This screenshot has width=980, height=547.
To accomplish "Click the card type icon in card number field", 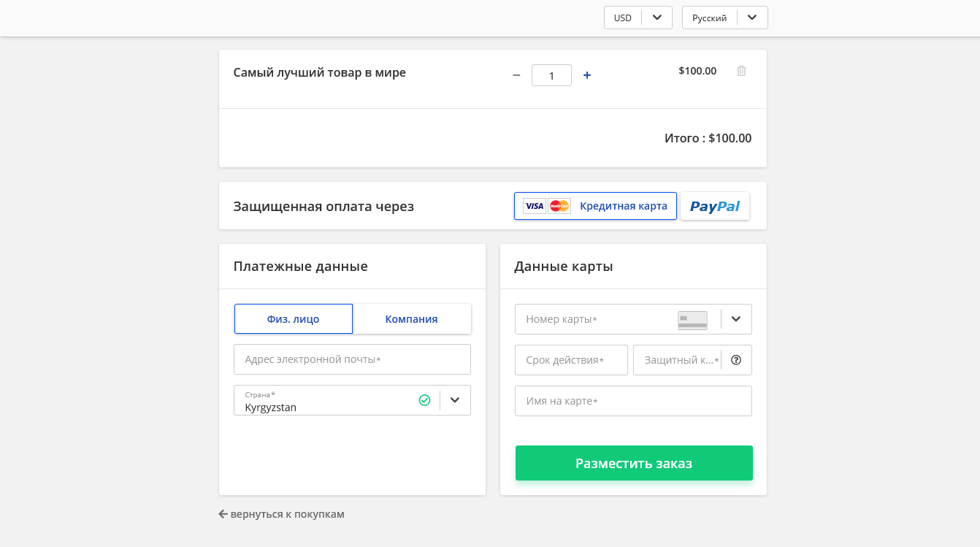I will coord(692,320).
